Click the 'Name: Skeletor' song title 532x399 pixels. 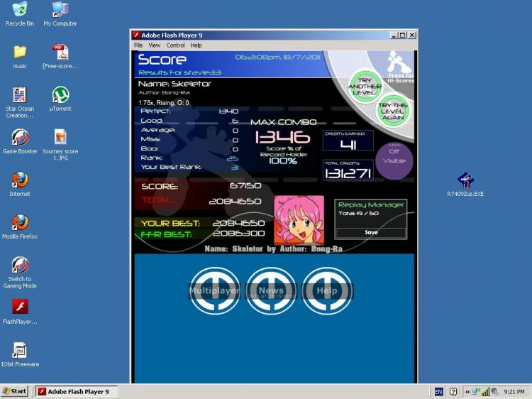174,84
